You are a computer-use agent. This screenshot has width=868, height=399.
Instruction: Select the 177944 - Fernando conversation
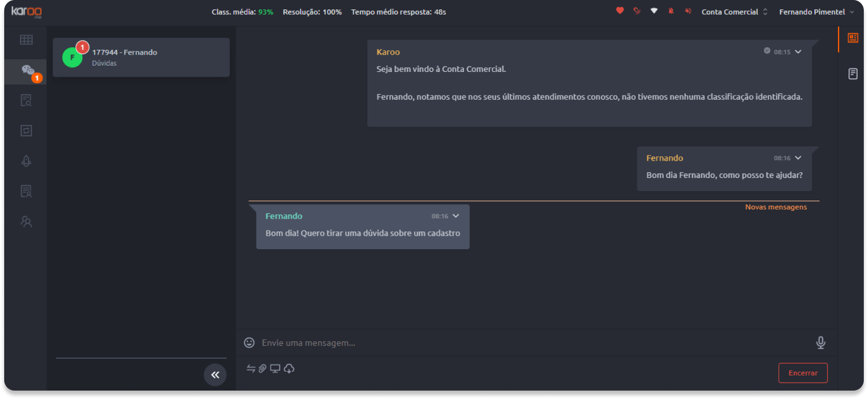[141, 57]
